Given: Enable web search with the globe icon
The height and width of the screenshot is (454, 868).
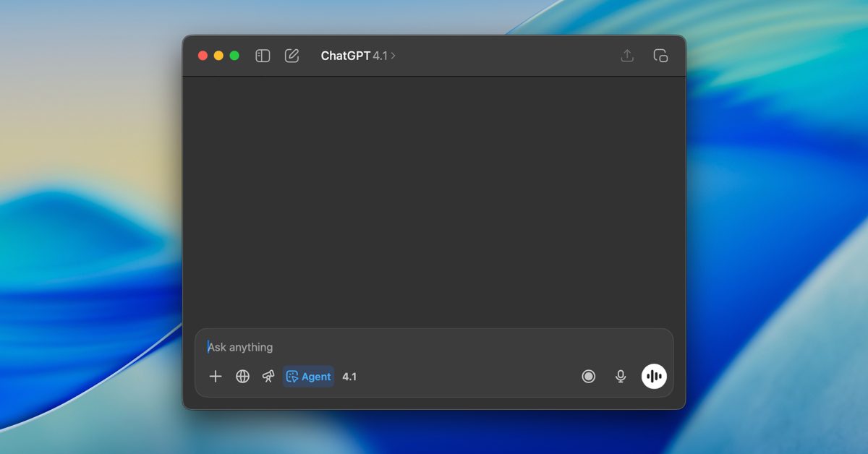Looking at the screenshot, I should tap(243, 377).
